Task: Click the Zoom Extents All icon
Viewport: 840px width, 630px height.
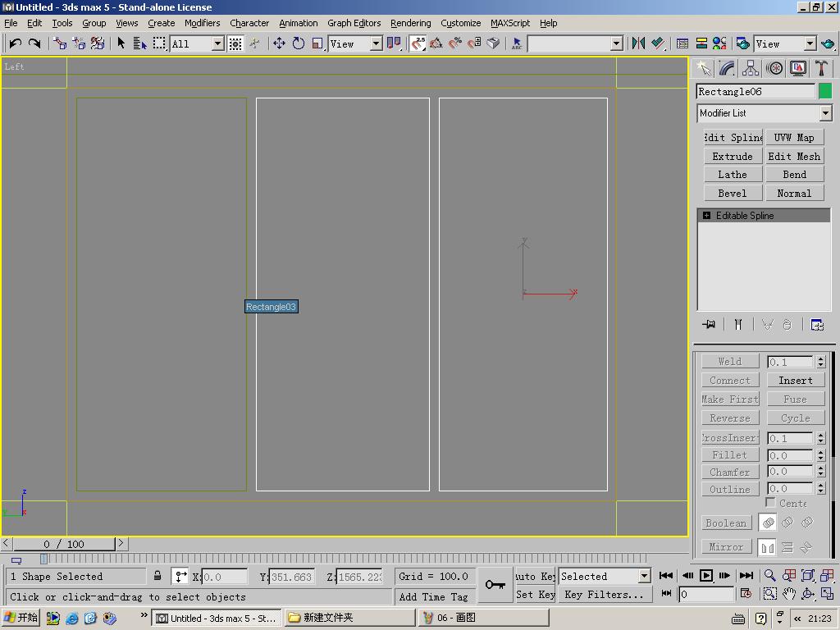Action: [x=827, y=575]
